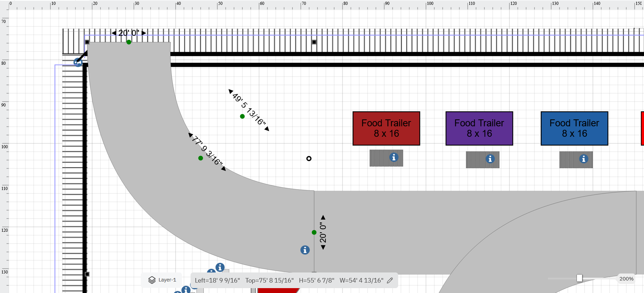The height and width of the screenshot is (293, 644).
Task: Click the pencil edit icon beside the dimensions
Action: pos(390,280)
